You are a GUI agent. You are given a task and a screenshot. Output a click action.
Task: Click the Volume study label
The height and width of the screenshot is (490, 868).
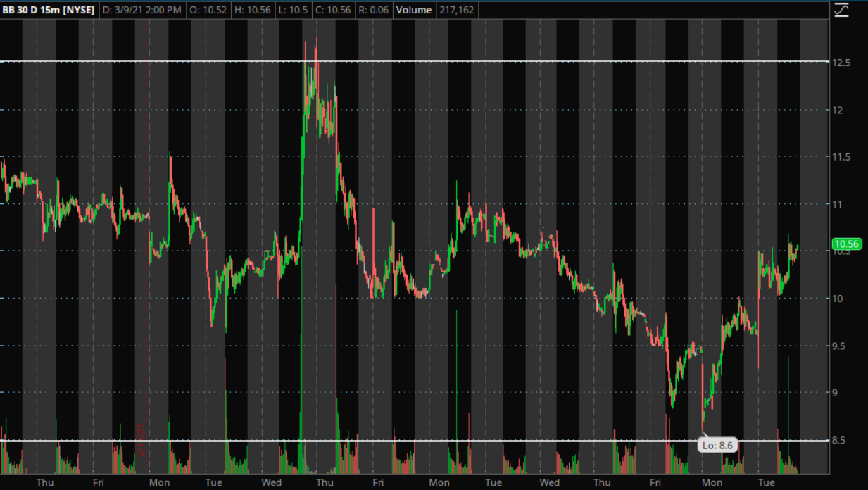(x=414, y=11)
